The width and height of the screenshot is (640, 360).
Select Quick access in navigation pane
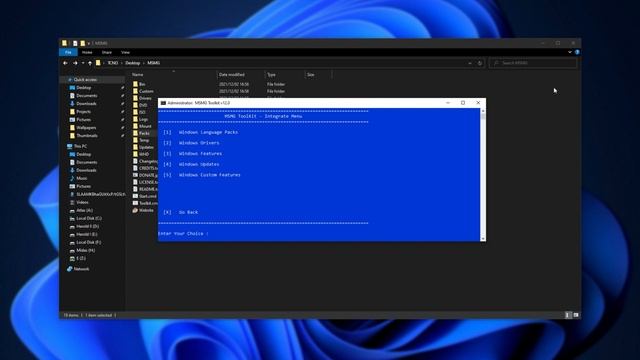click(85, 80)
